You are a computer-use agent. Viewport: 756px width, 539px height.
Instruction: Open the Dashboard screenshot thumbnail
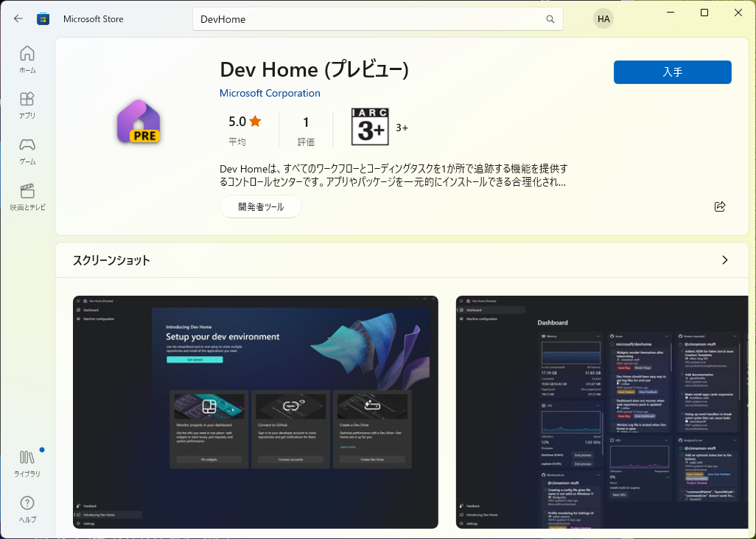603,411
